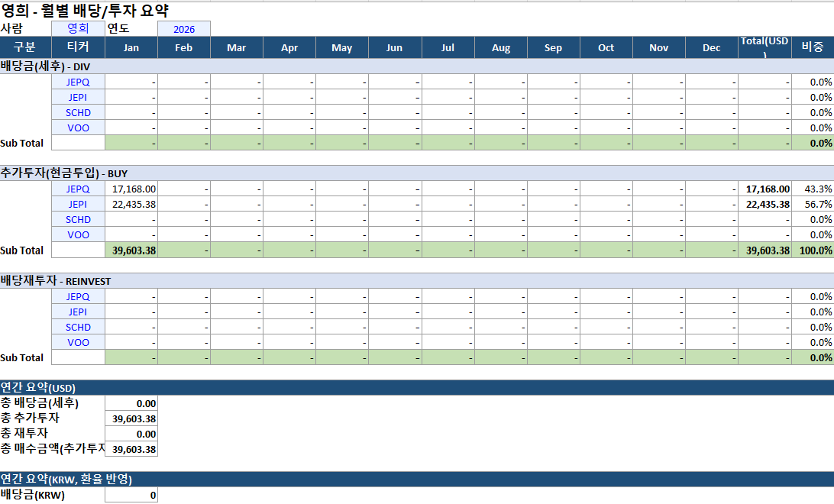834x504 pixels.
Task: Select VOO ticker in the DIV section
Action: click(78, 128)
